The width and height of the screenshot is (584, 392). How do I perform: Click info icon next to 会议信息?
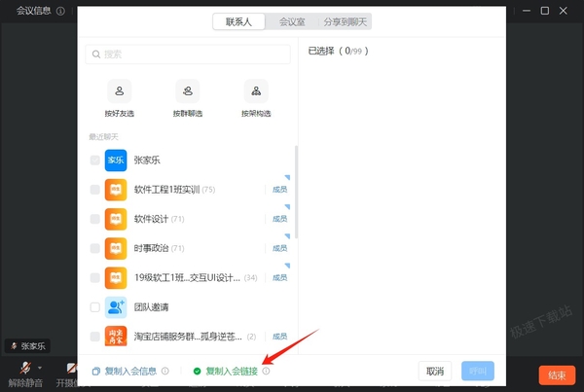tap(60, 11)
